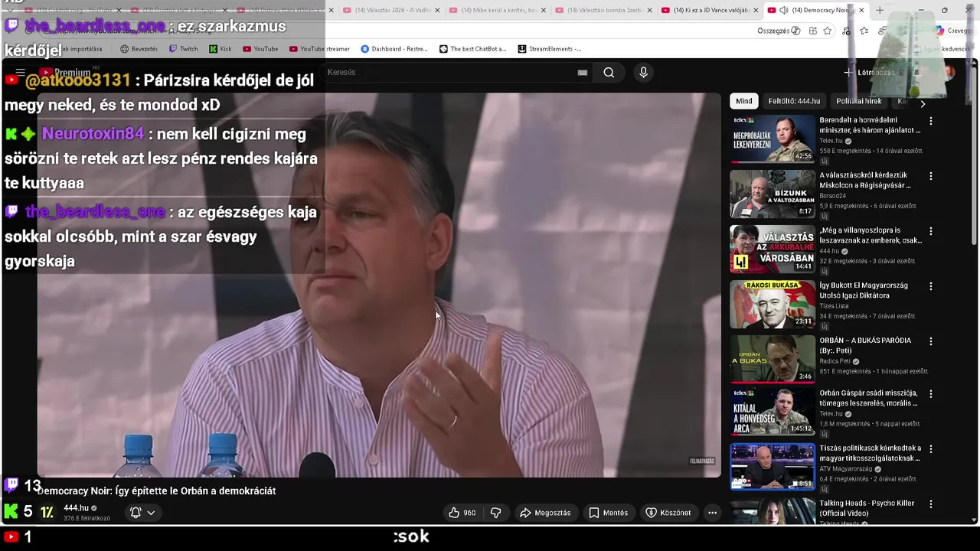Open the Kick bookmark
Image resolution: width=980 pixels, height=551 pixels.
pyautogui.click(x=220, y=49)
